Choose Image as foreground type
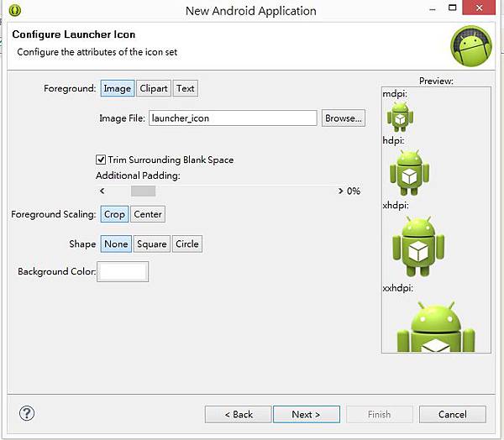The width and height of the screenshot is (504, 440). click(x=118, y=88)
